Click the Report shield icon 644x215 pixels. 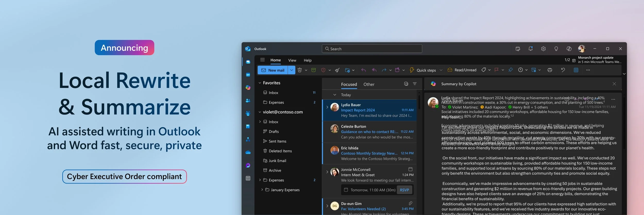coord(323,70)
